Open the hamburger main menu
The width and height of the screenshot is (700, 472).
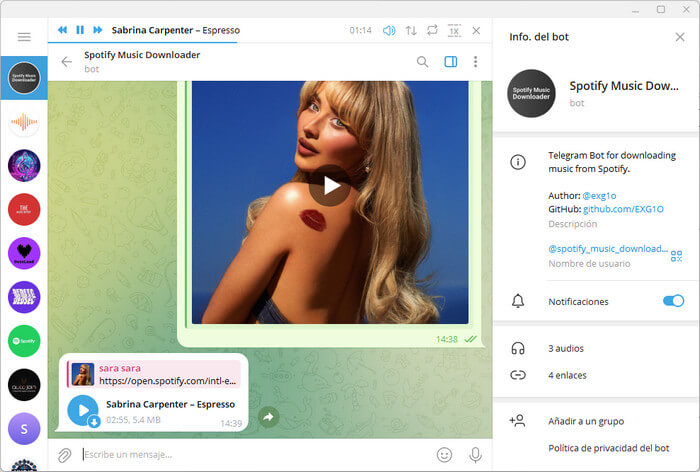[x=24, y=37]
